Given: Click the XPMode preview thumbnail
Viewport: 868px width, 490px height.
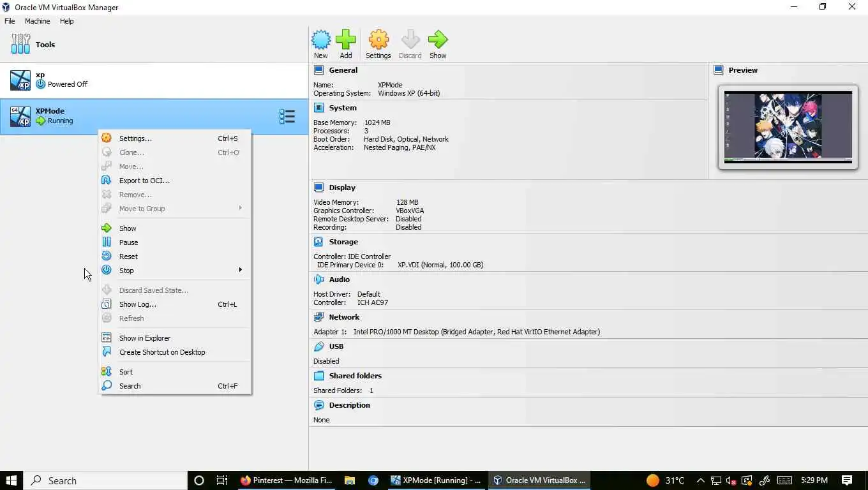Looking at the screenshot, I should (788, 127).
